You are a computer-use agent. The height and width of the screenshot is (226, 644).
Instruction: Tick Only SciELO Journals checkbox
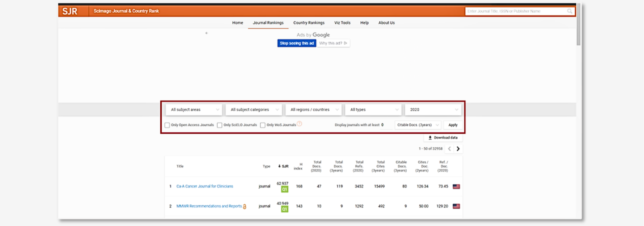tap(220, 125)
